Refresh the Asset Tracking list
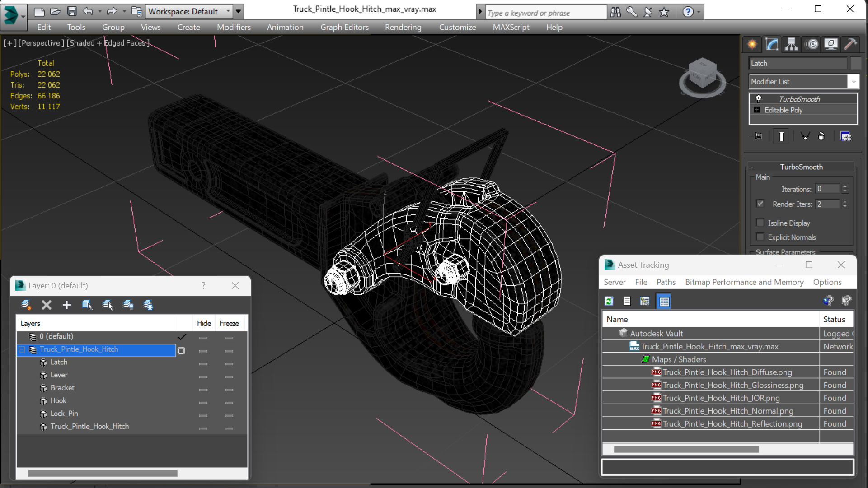Image resolution: width=868 pixels, height=488 pixels. pos(609,301)
